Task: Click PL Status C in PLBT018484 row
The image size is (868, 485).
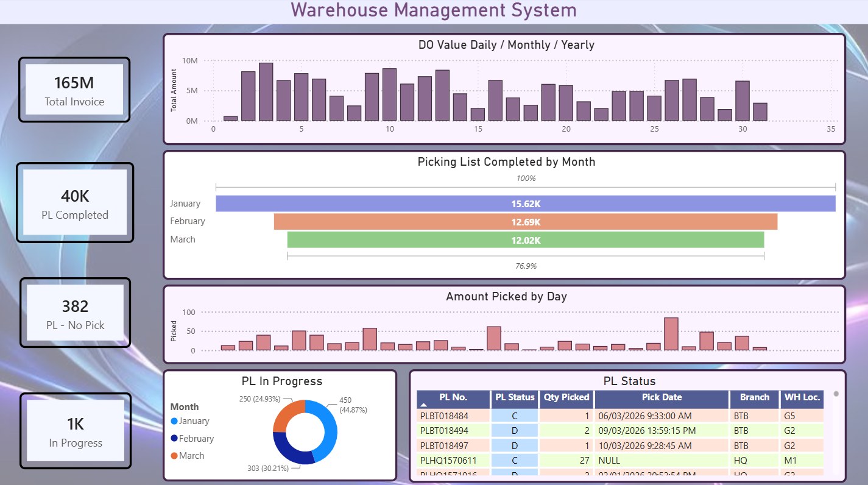Action: pos(515,416)
